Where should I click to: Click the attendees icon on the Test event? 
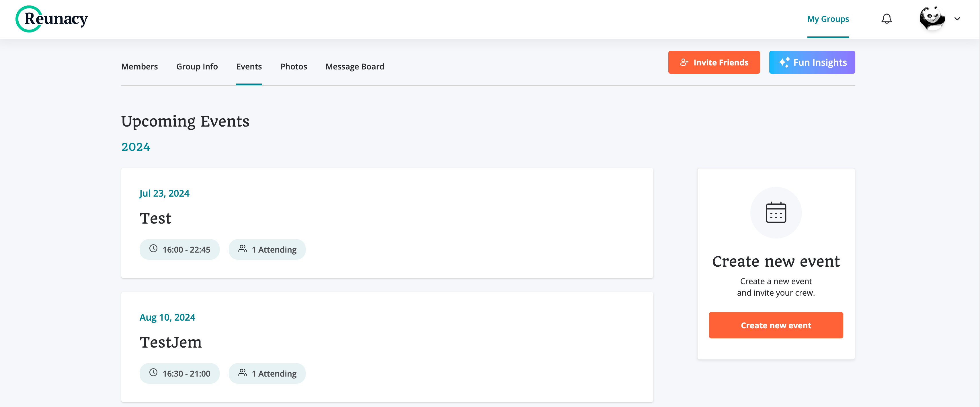coord(242,249)
